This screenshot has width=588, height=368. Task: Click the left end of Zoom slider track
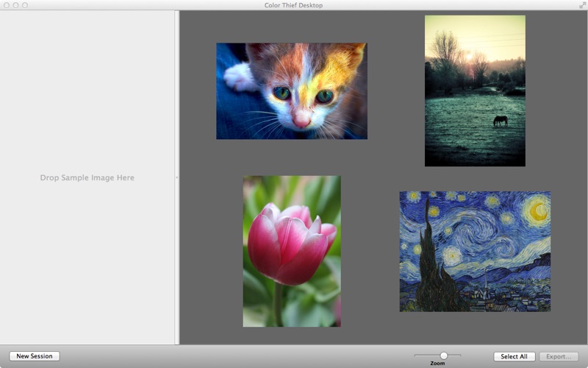click(x=416, y=355)
